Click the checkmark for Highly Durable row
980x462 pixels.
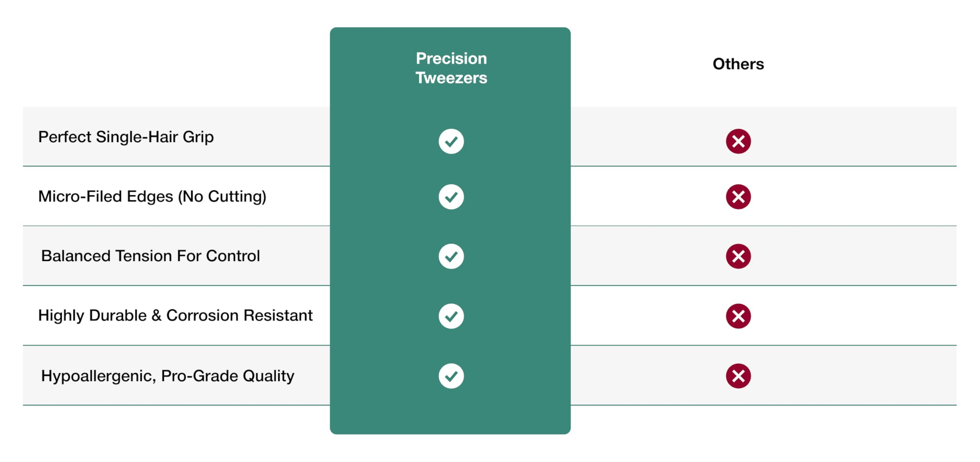pyautogui.click(x=451, y=316)
